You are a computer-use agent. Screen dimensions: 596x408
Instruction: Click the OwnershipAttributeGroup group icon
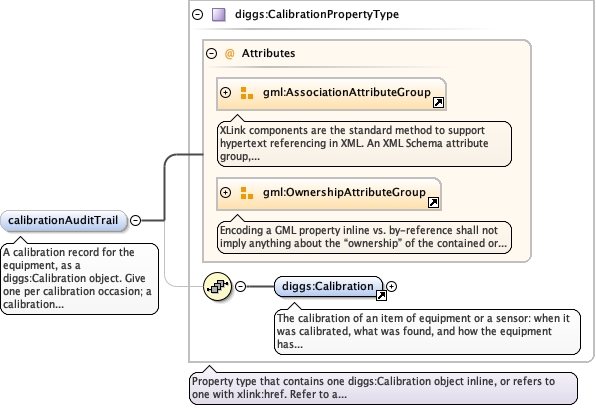coord(247,193)
